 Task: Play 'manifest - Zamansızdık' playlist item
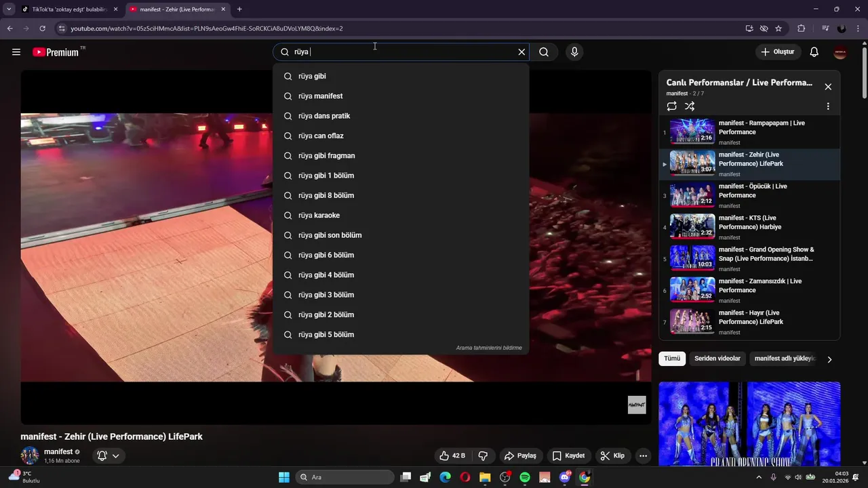tap(749, 290)
